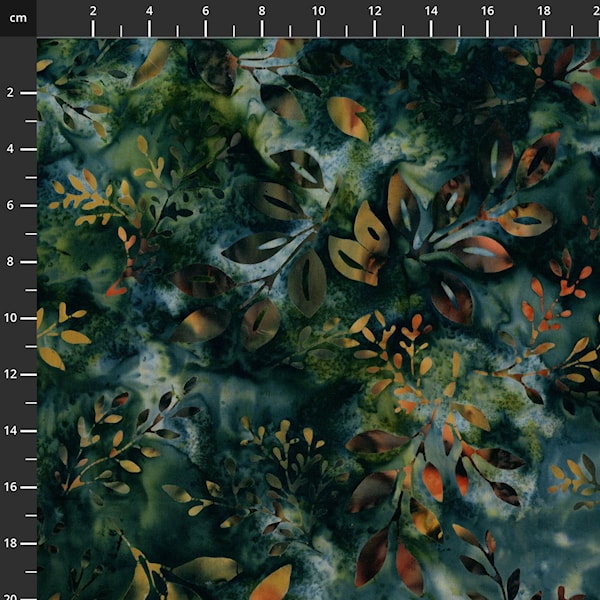Click the green batik leaf fabric image
The width and height of the screenshot is (600, 600).
click(x=318, y=318)
